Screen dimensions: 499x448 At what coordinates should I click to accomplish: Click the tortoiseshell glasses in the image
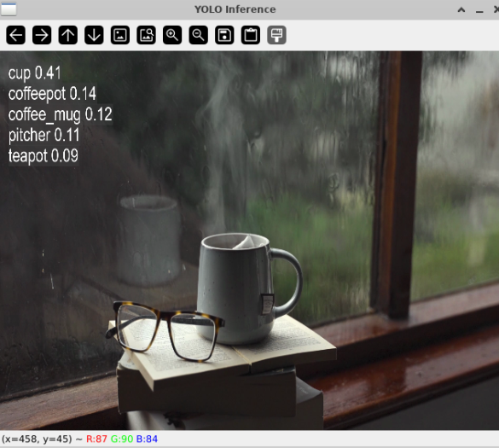(165, 331)
